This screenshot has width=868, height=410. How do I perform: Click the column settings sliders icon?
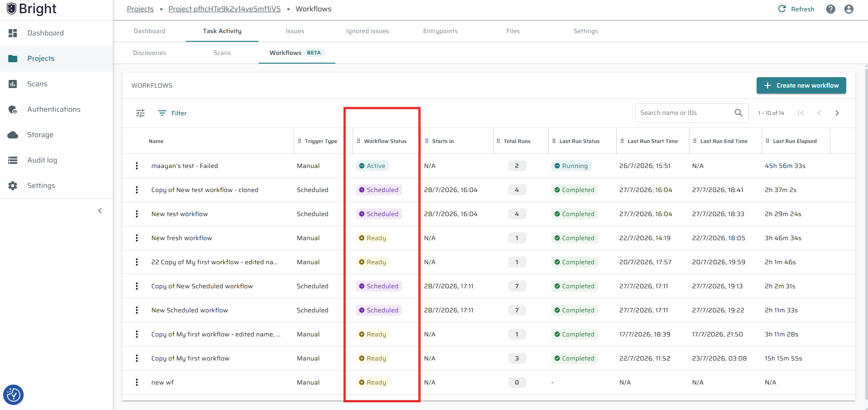click(x=140, y=113)
